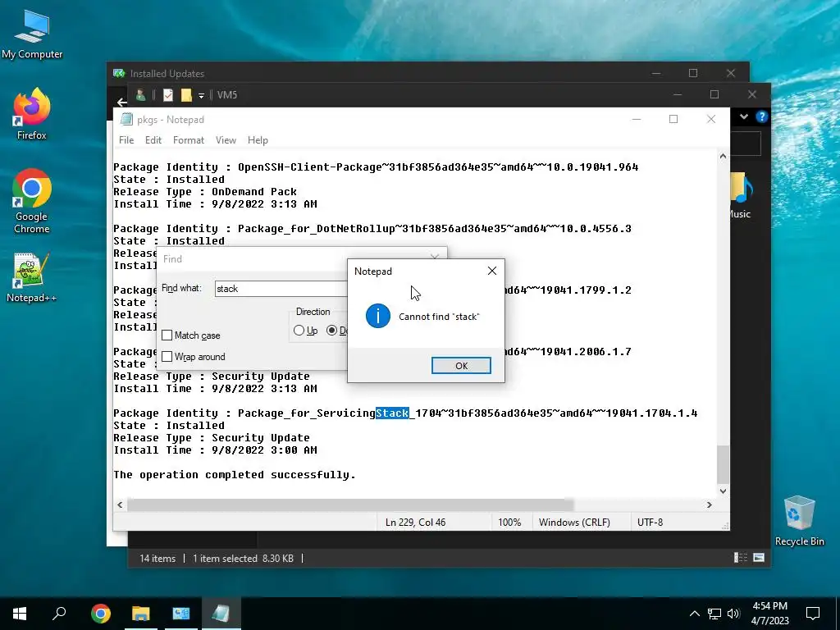Open the View menu in Notepad

tap(226, 139)
